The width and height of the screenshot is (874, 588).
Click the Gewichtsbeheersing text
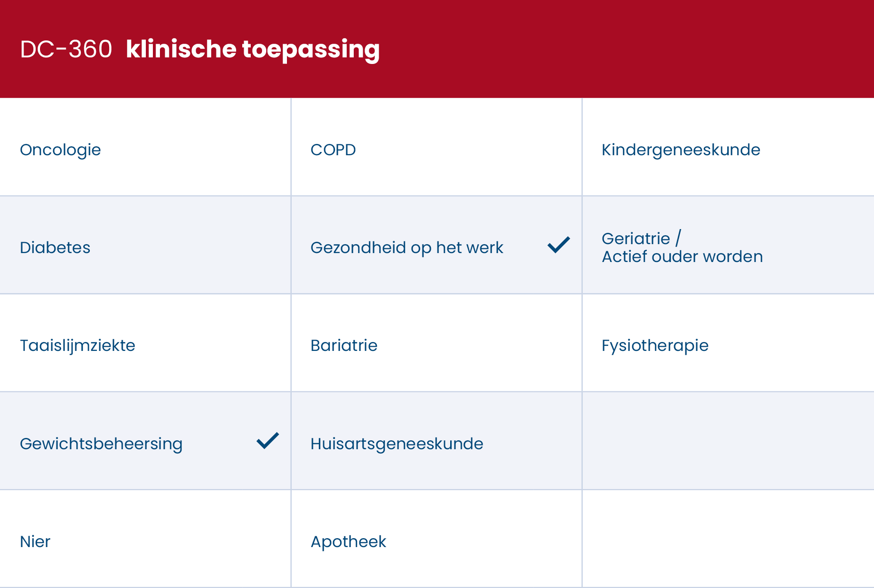(x=101, y=444)
